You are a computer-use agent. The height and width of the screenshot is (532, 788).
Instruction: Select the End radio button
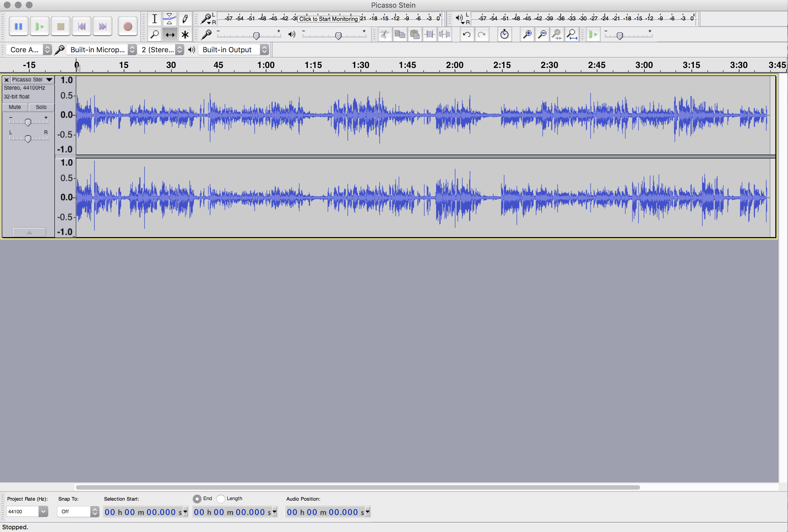click(x=197, y=499)
